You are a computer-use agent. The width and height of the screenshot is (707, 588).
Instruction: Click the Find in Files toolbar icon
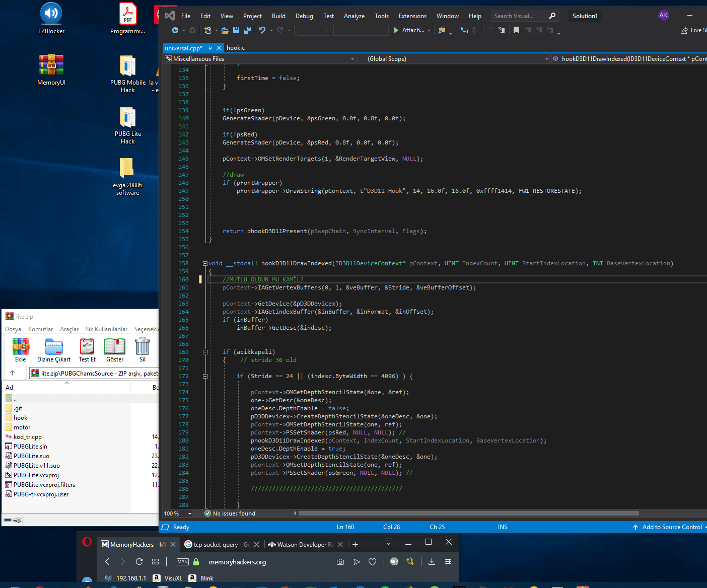[442, 30]
